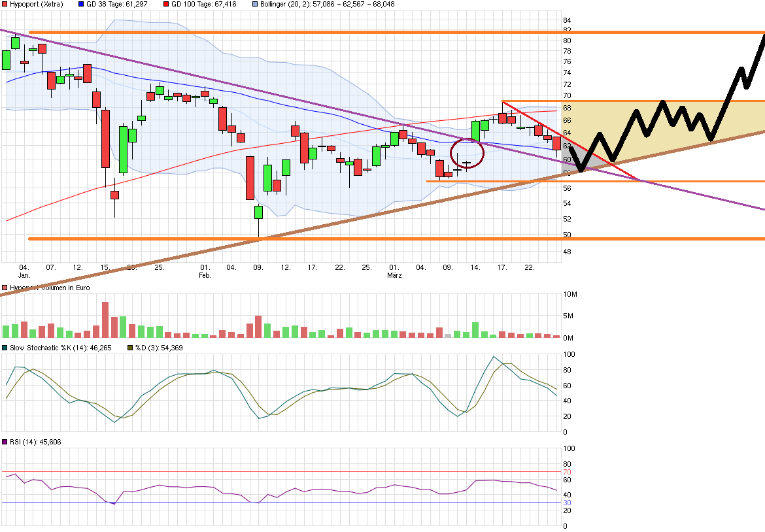Click the tallest red volume bar in January
The image size is (765, 532).
pos(105,320)
